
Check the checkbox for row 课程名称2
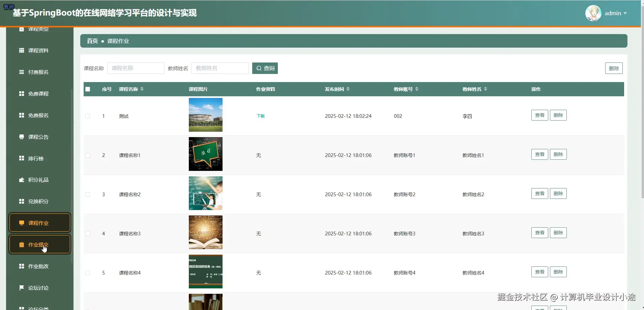(x=88, y=195)
